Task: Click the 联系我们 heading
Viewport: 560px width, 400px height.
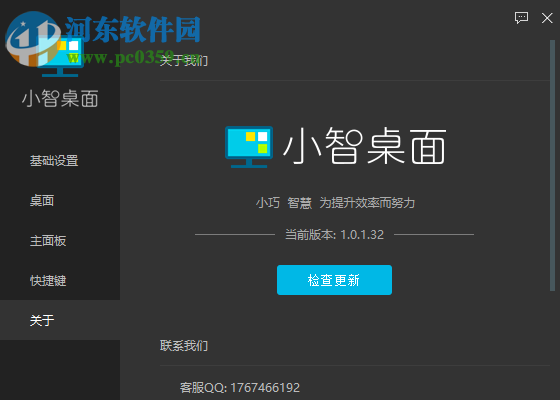Action: pyautogui.click(x=184, y=345)
